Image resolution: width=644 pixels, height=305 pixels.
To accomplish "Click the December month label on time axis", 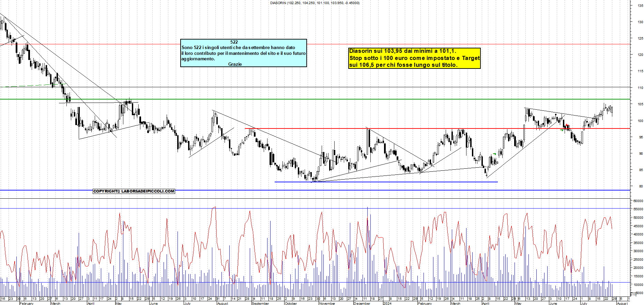I will [x=362, y=303].
